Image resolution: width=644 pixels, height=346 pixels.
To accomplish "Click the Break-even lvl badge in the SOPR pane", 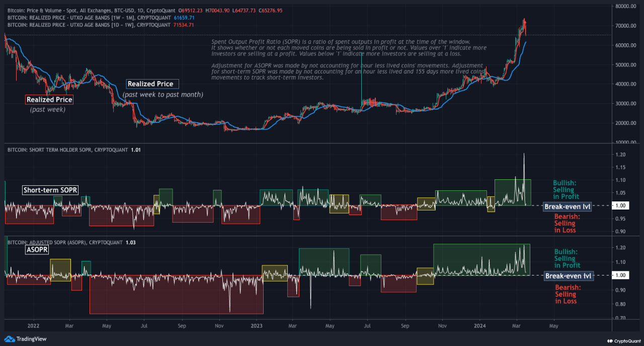I will 567,206.
